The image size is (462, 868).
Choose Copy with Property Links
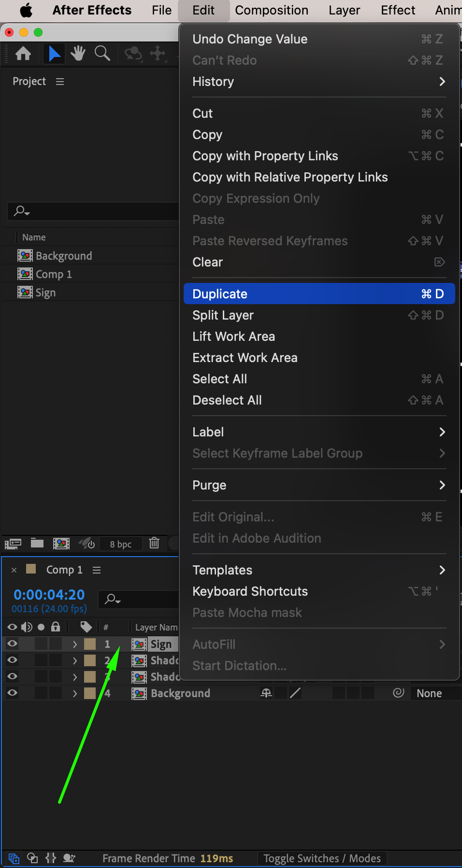coord(319,156)
